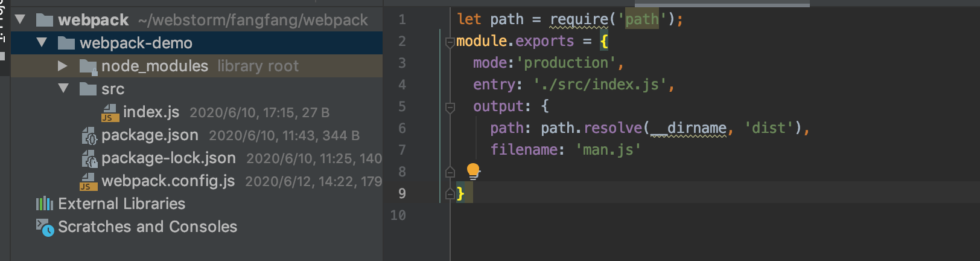The image size is (980, 261).
Task: Click line number 10 in the gutter
Action: tap(398, 215)
